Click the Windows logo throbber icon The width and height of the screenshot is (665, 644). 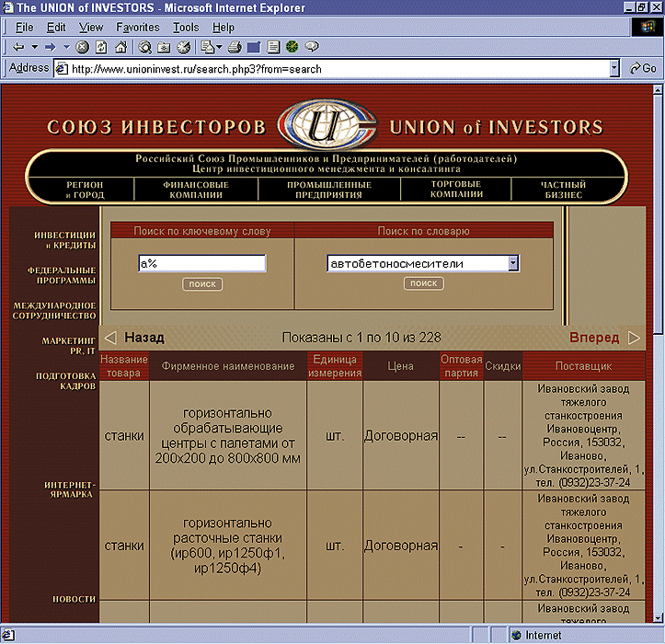(648, 28)
